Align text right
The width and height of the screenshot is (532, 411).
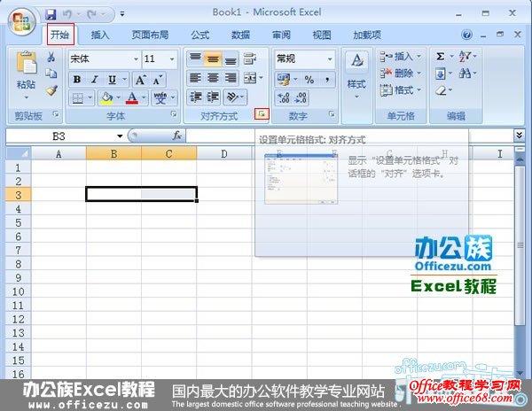point(231,78)
